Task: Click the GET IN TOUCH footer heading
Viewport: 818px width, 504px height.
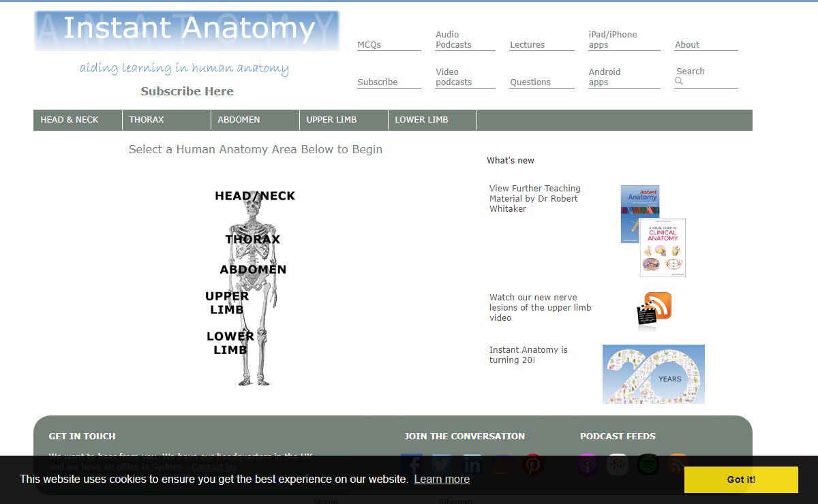Action: coord(82,437)
